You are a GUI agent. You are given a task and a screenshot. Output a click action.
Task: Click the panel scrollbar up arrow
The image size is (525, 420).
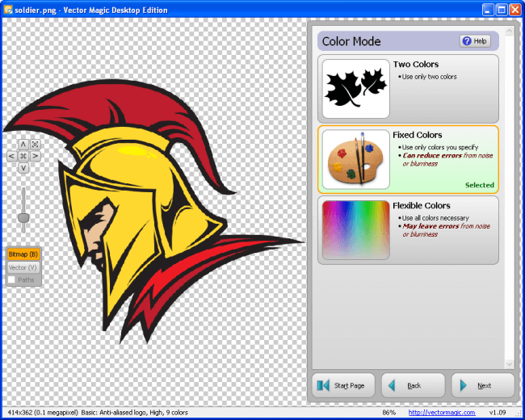[510, 31]
